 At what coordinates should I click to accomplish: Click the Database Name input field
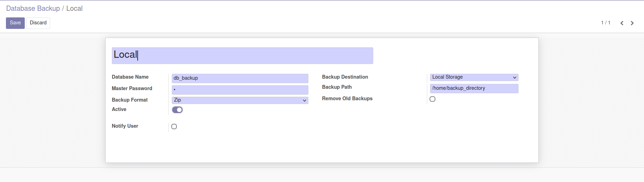pyautogui.click(x=240, y=78)
